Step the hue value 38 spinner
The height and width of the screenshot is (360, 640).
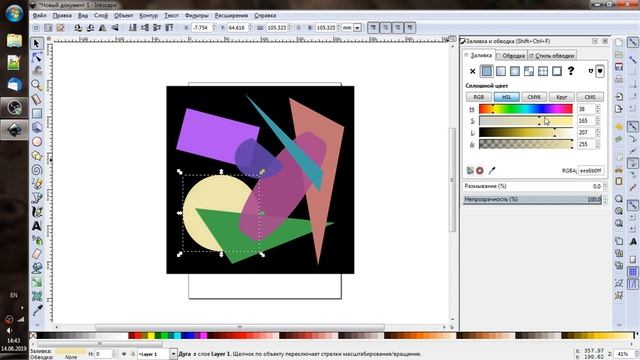click(x=598, y=109)
